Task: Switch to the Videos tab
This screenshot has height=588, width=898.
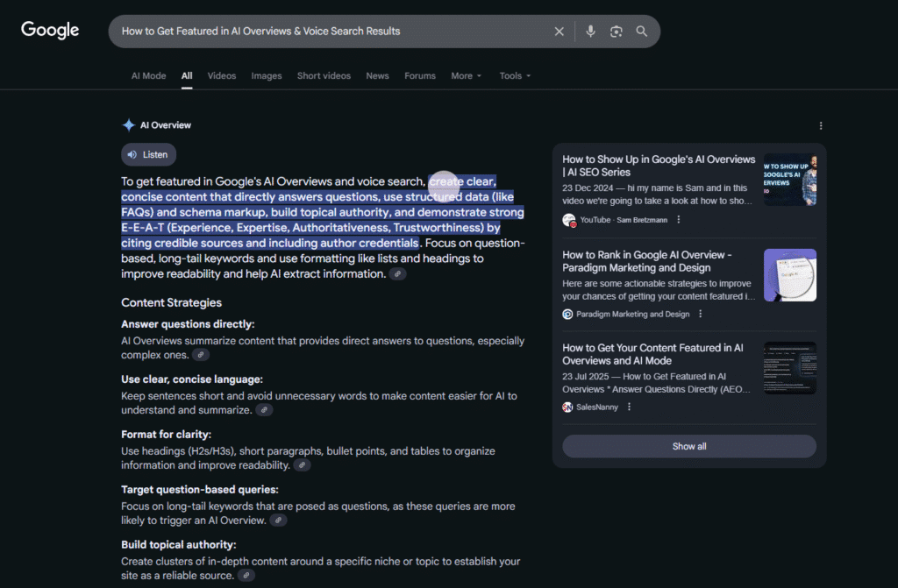Action: tap(222, 75)
